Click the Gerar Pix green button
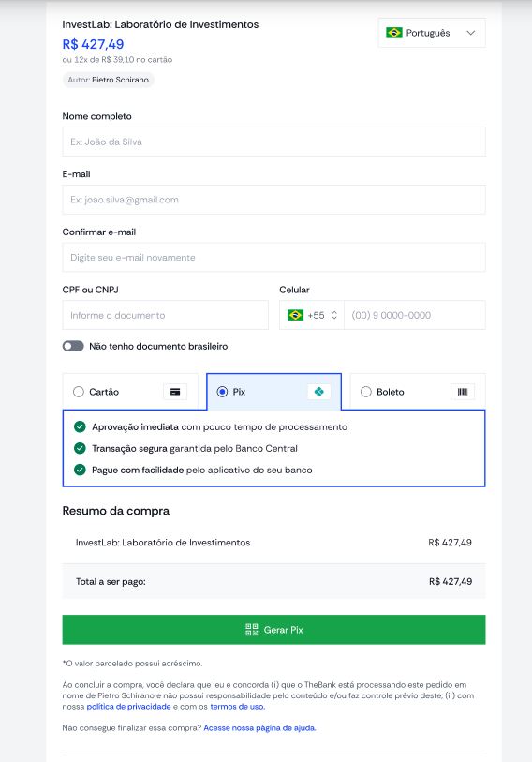 273,630
